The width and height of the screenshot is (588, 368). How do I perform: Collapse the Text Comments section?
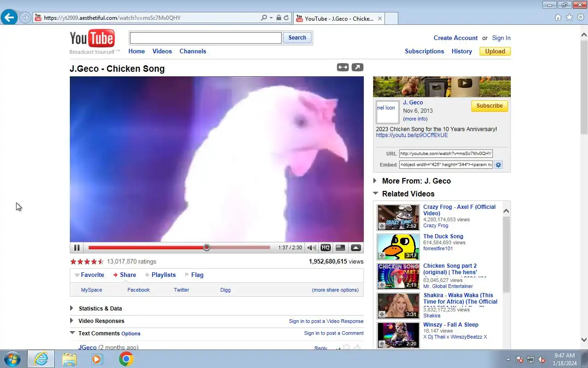pyautogui.click(x=72, y=333)
